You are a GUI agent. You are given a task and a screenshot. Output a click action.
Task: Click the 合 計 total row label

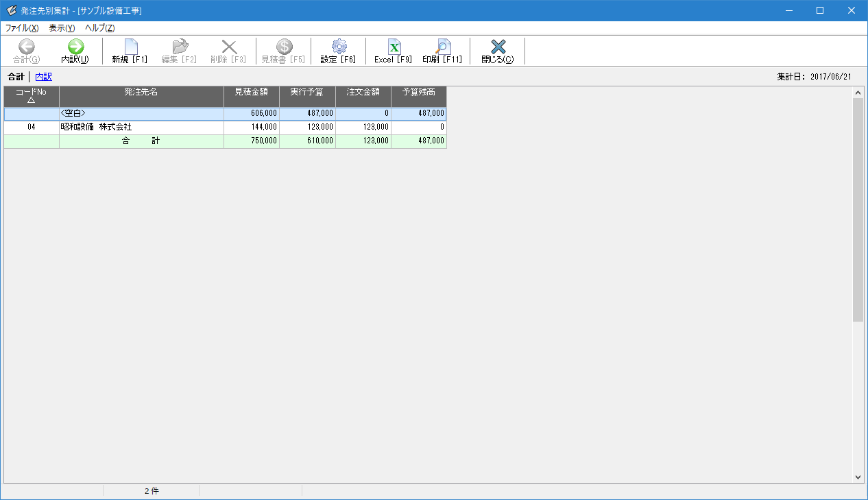tap(141, 141)
